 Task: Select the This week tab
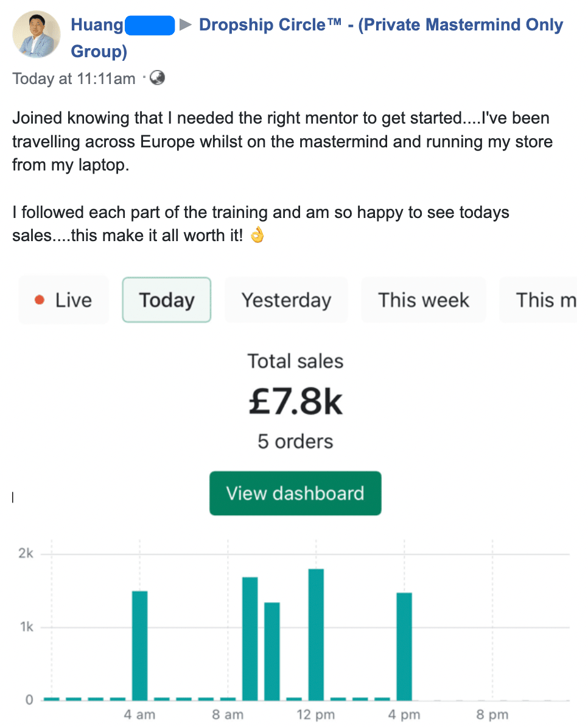point(424,300)
